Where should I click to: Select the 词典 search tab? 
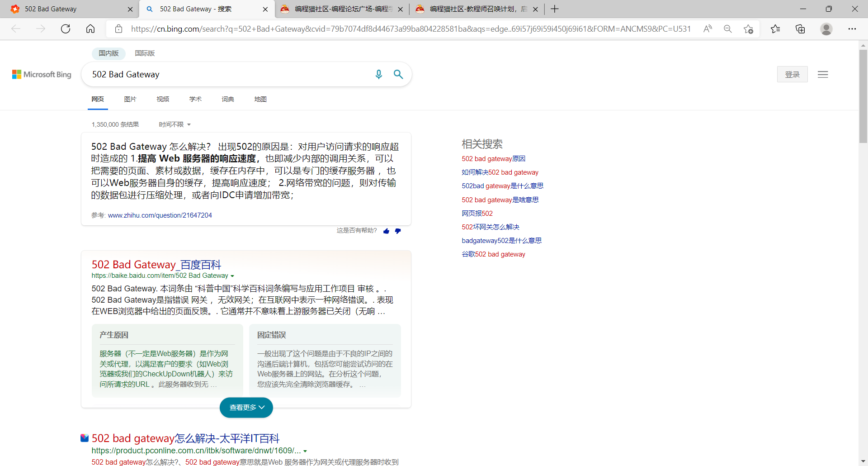click(x=228, y=99)
